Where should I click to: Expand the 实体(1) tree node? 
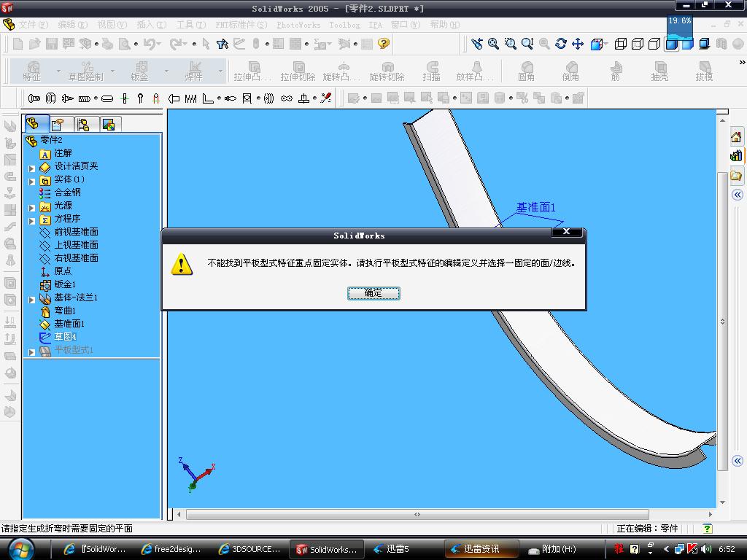pyautogui.click(x=31, y=182)
